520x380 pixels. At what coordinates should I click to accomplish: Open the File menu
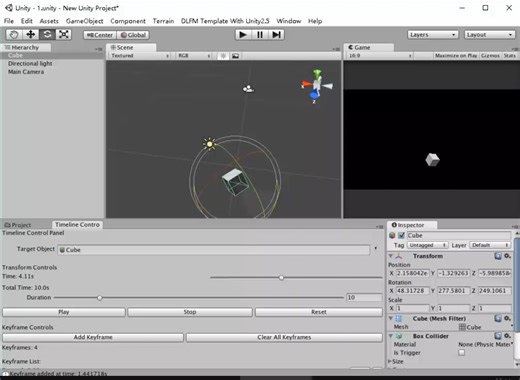[x=9, y=21]
